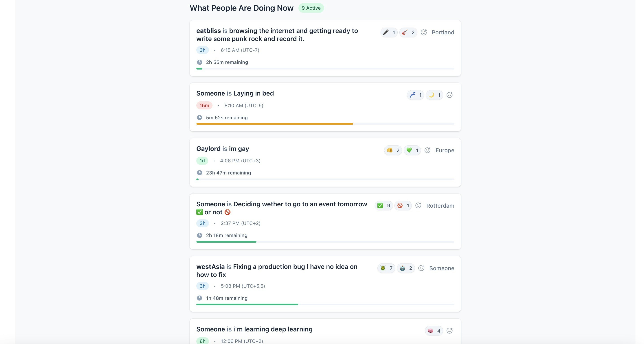Image resolution: width=644 pixels, height=344 pixels.
Task: Click the 15m duration badge
Action: (204, 105)
